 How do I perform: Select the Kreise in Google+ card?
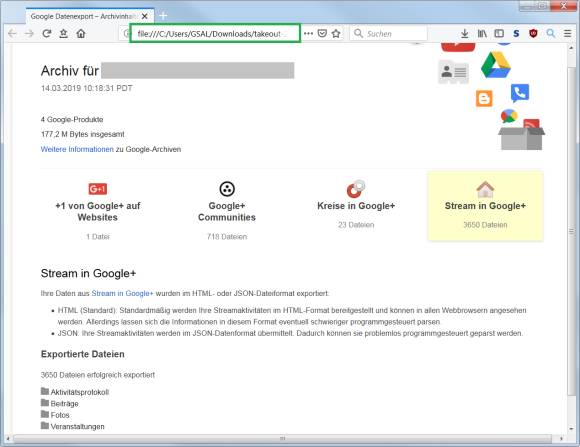(x=356, y=206)
